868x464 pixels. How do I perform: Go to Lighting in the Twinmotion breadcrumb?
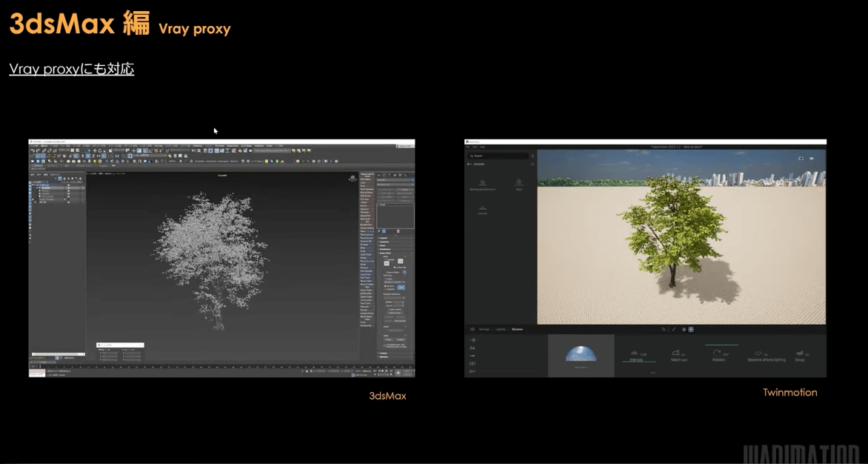coord(501,329)
